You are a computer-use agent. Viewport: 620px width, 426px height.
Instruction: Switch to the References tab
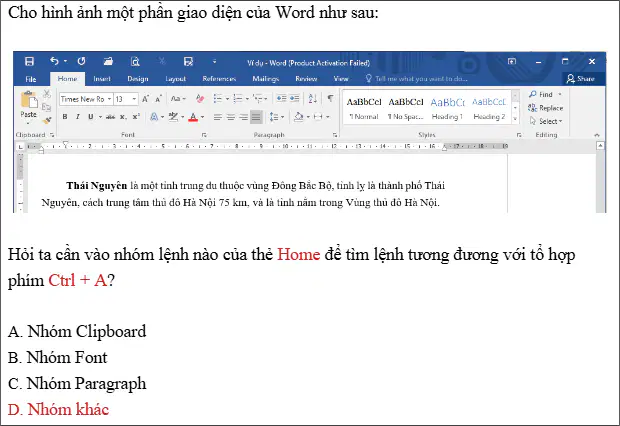click(219, 79)
